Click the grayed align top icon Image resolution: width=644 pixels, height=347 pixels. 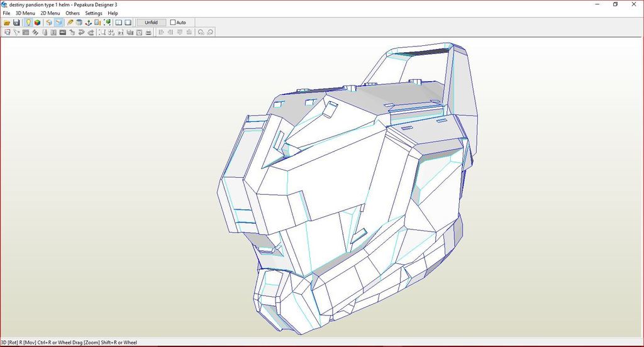[180, 32]
